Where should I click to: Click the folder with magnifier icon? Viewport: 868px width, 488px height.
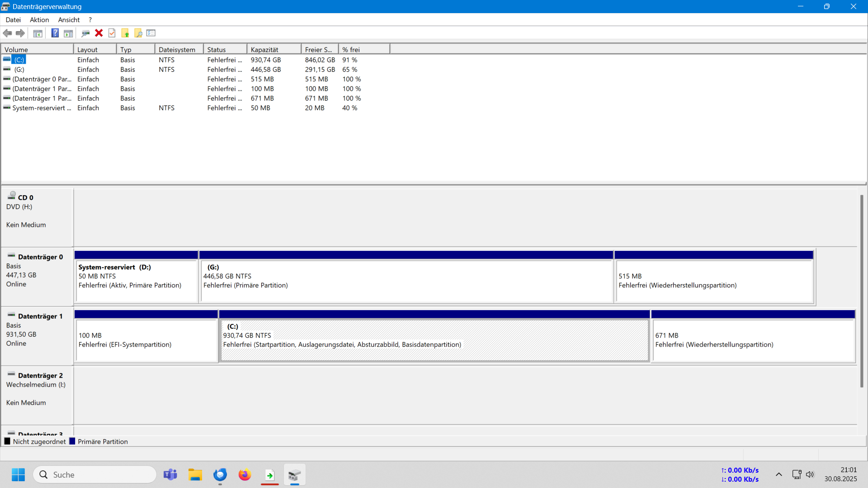138,33
